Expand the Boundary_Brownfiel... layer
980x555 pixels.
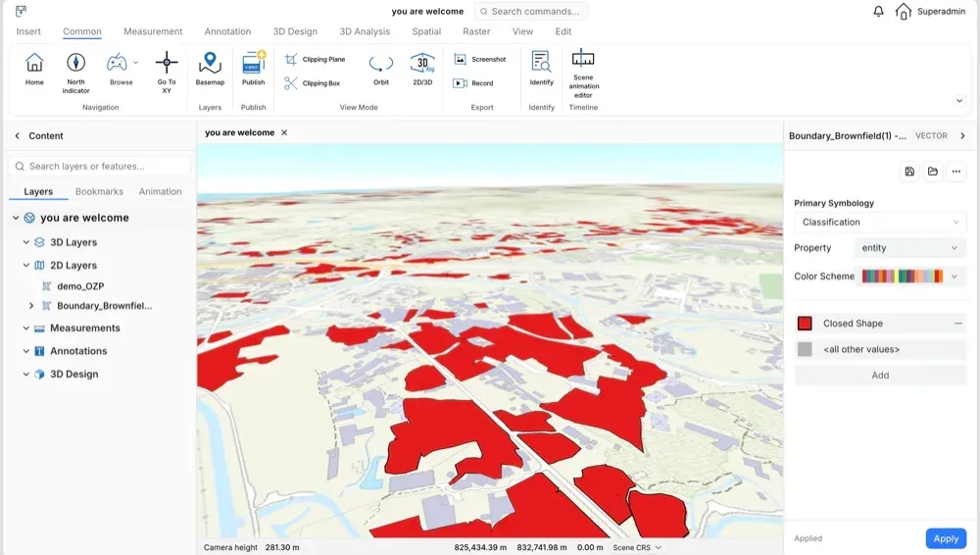click(x=31, y=306)
